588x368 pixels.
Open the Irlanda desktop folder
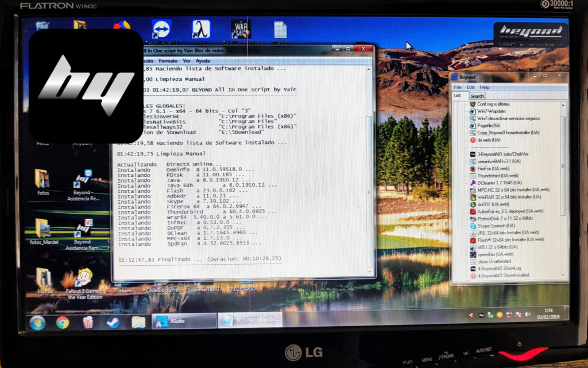(x=44, y=280)
